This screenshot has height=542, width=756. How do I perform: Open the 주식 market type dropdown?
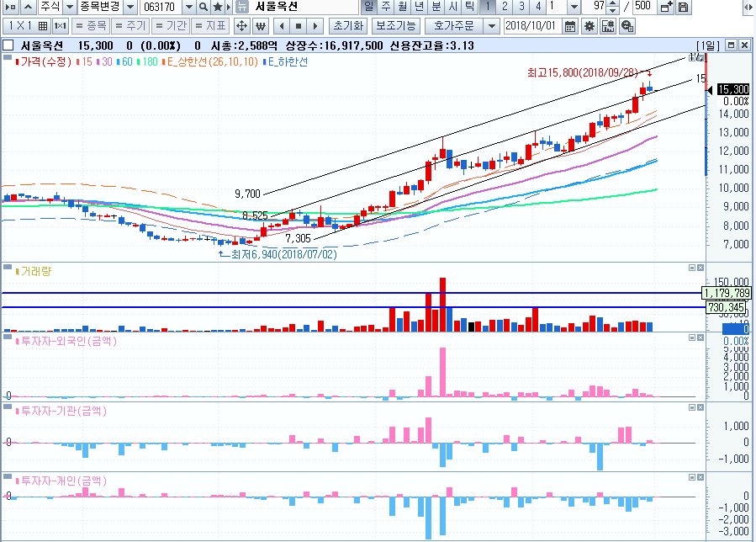click(70, 7)
